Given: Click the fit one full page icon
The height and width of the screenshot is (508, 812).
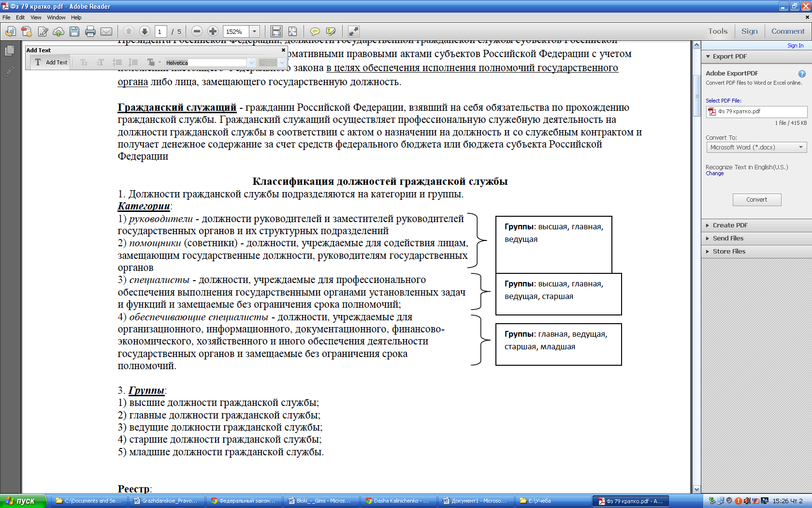Looking at the screenshot, I should click(x=292, y=31).
